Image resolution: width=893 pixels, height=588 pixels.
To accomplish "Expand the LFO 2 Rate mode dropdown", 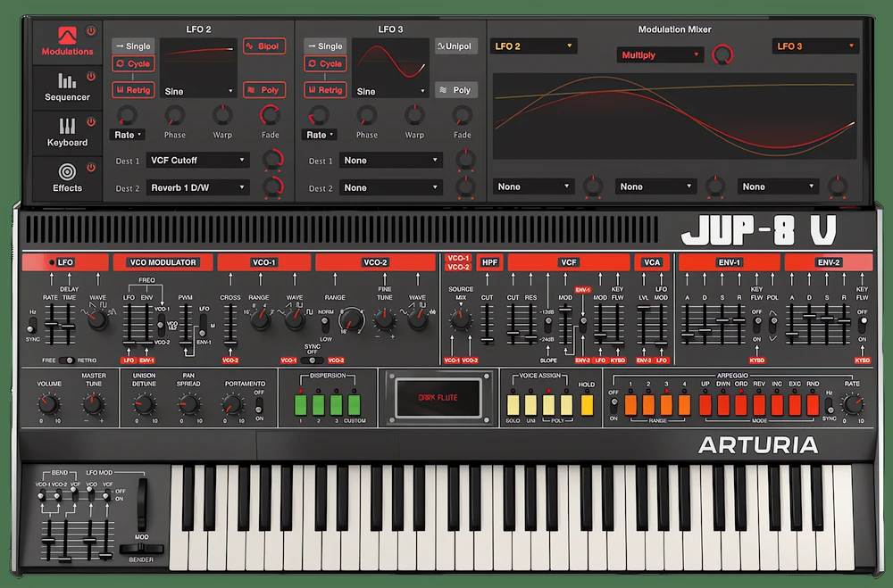I will (x=128, y=135).
